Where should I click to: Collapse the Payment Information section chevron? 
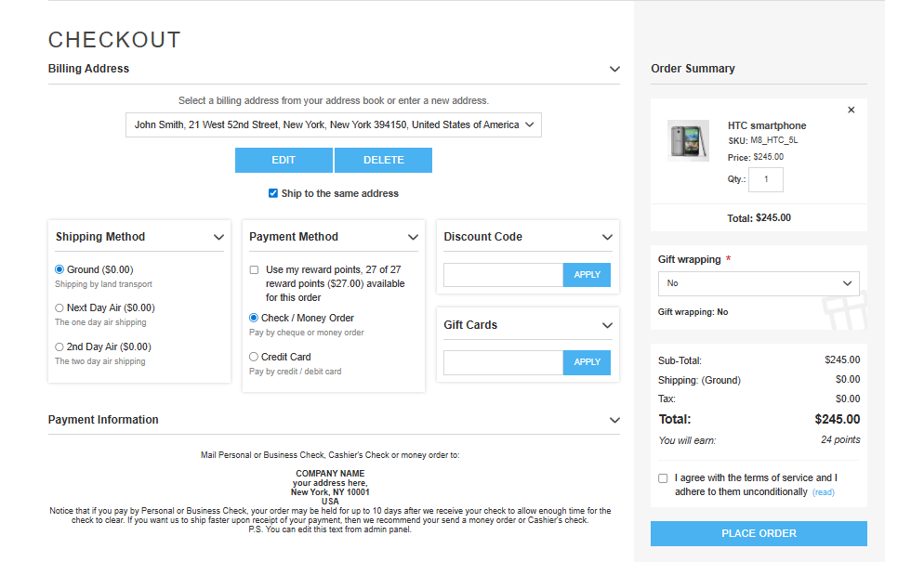pyautogui.click(x=614, y=421)
